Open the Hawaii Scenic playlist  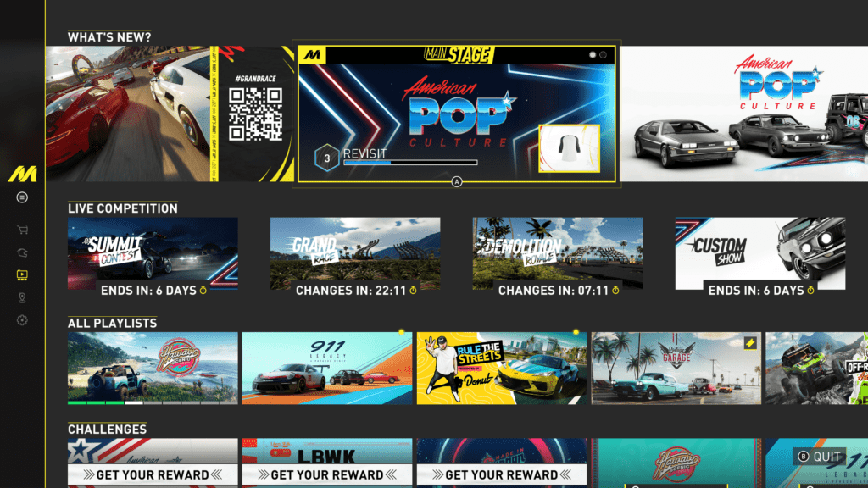click(153, 368)
